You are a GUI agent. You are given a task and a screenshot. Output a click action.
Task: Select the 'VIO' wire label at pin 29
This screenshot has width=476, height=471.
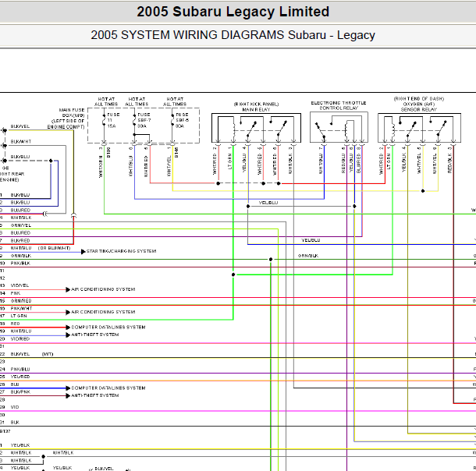[15, 407]
